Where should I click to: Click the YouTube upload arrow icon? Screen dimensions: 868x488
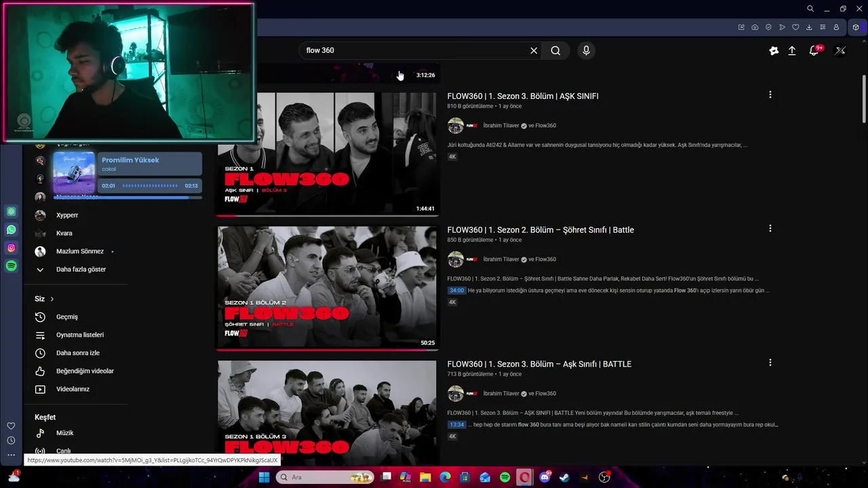(792, 50)
